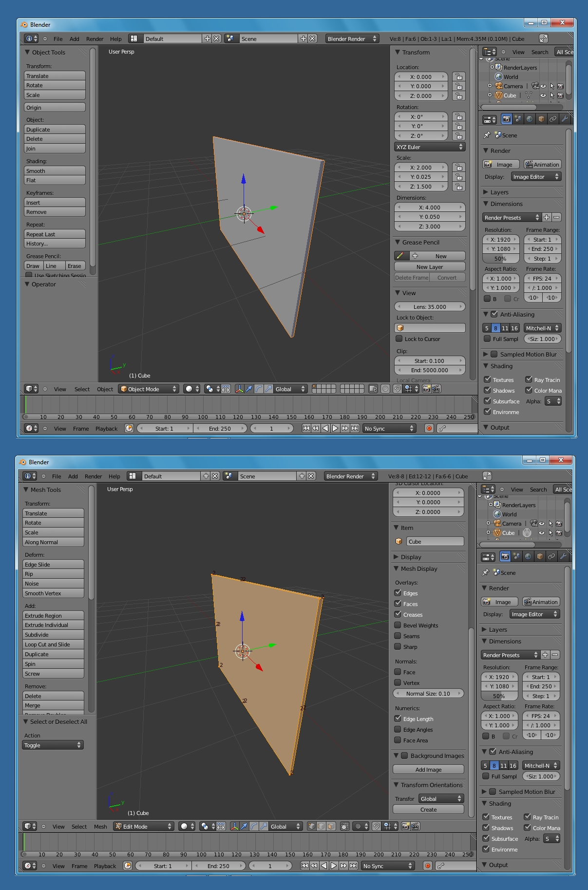Click the play reverse button in the bottom window timeline

click(324, 866)
